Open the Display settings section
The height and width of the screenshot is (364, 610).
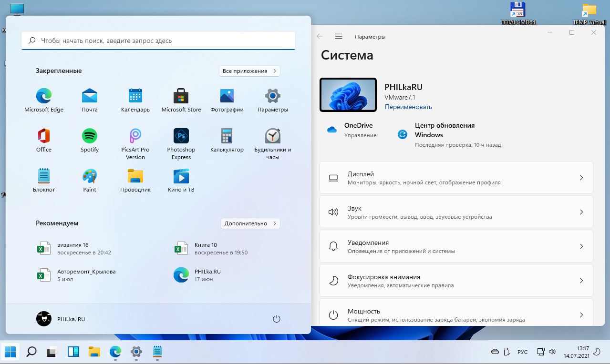coord(456,178)
